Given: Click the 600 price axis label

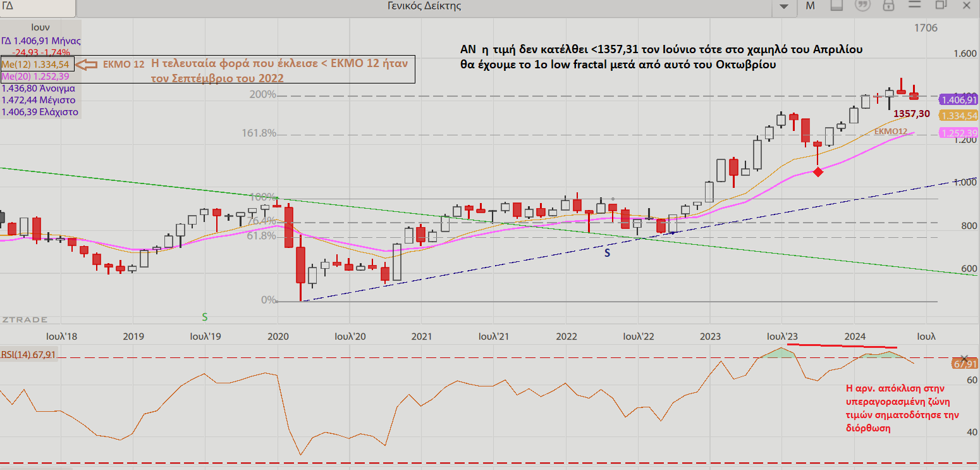Looking at the screenshot, I should [969, 269].
